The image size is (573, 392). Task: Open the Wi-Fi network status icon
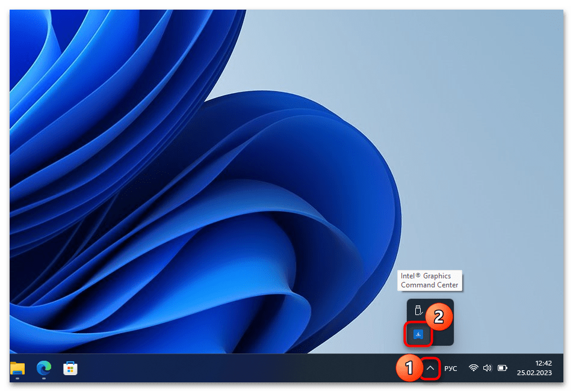[x=474, y=368]
